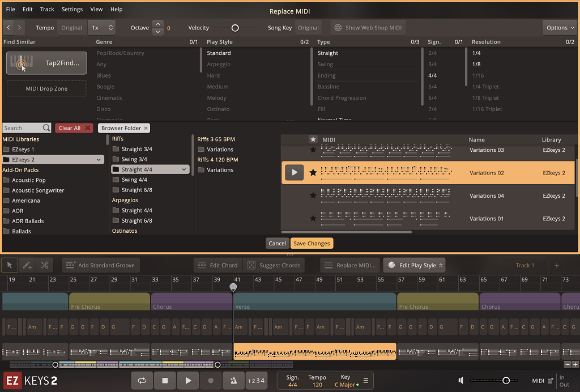
Task: Select the arrow pointer tool
Action: pyautogui.click(x=10, y=265)
